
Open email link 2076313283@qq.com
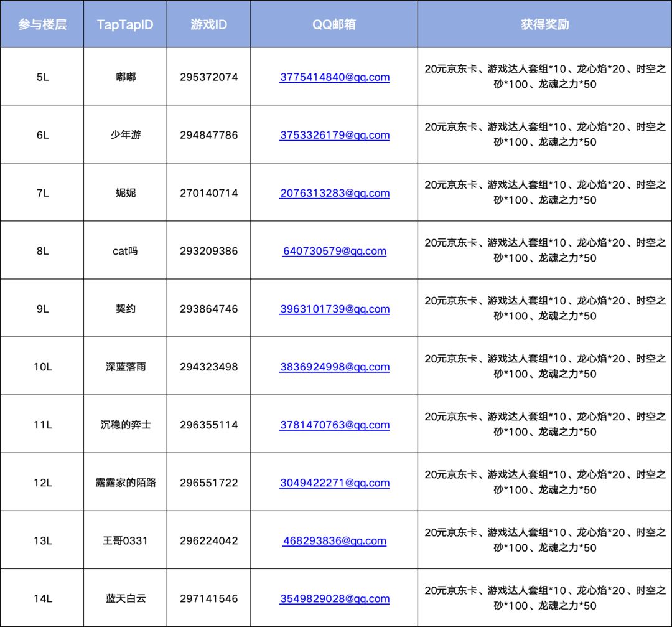point(334,193)
